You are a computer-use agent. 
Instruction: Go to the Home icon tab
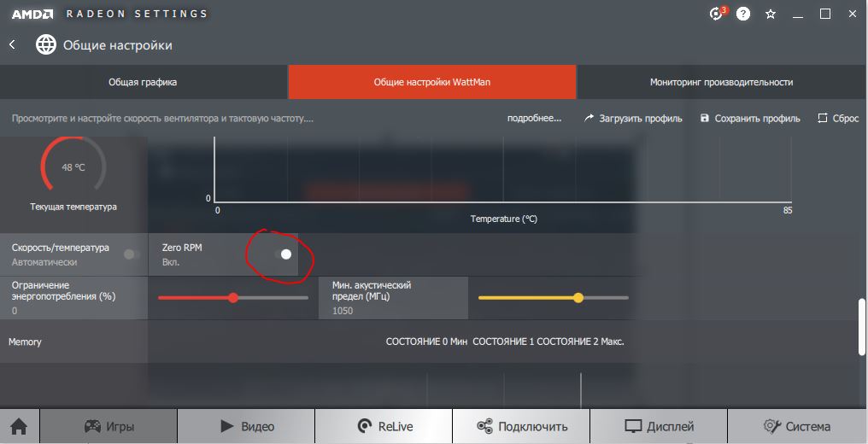point(20,426)
